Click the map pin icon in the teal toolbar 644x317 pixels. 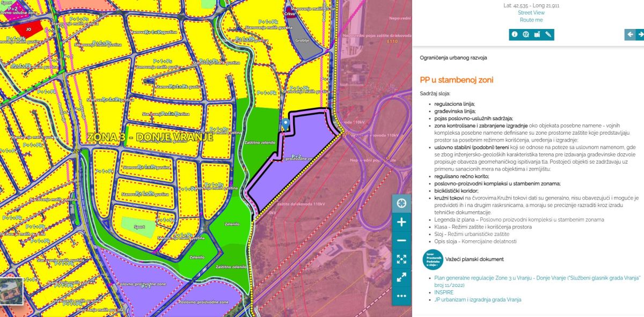537,35
